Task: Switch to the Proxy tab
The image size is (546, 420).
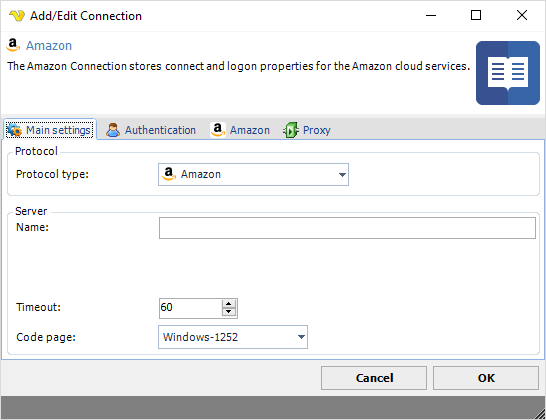Action: (307, 130)
